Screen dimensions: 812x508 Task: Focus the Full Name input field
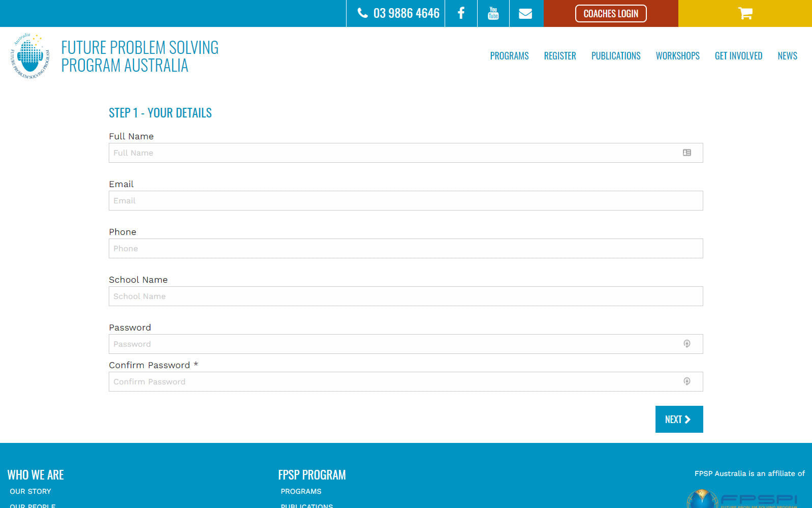(406, 153)
